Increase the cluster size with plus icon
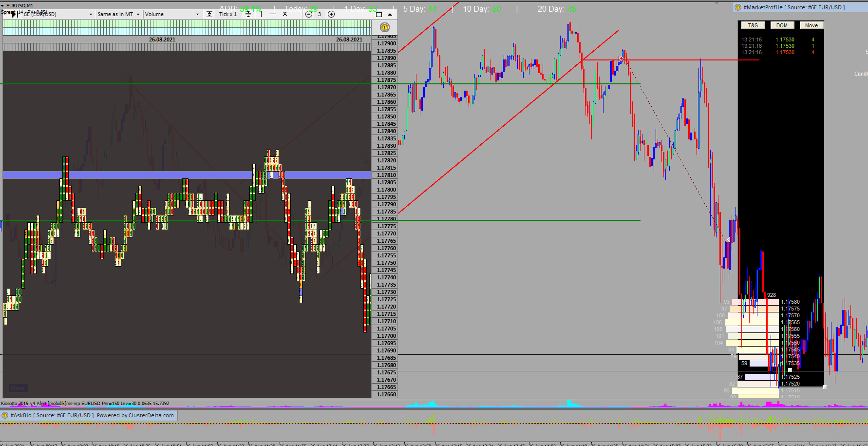The height and width of the screenshot is (446, 868). pyautogui.click(x=331, y=14)
